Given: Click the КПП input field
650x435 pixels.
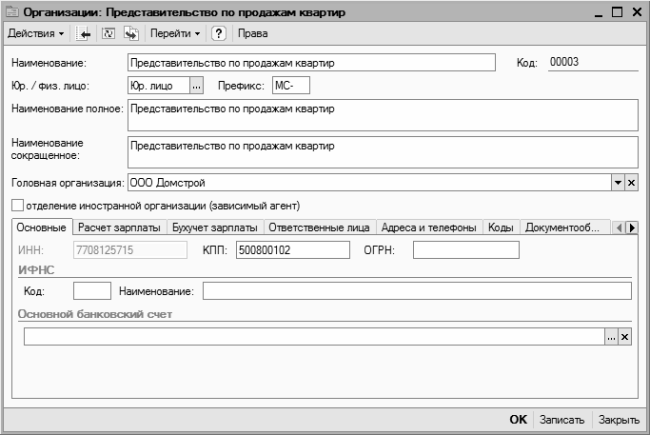Looking at the screenshot, I should pos(292,249).
